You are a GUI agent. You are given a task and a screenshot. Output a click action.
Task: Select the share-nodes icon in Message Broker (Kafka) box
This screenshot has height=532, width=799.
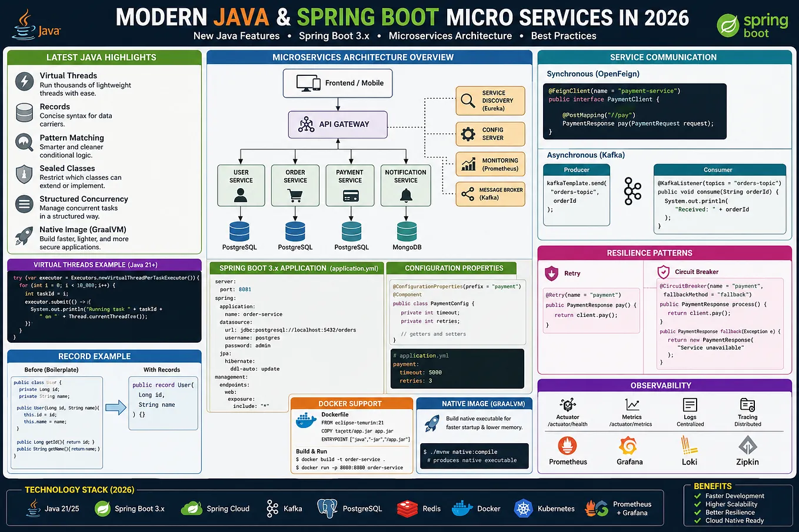point(468,194)
